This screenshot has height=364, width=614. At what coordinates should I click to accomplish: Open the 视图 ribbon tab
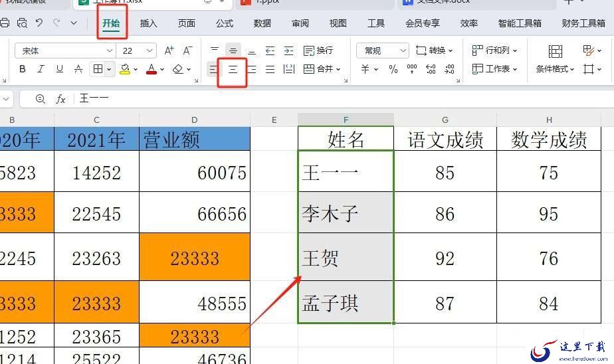click(x=338, y=23)
